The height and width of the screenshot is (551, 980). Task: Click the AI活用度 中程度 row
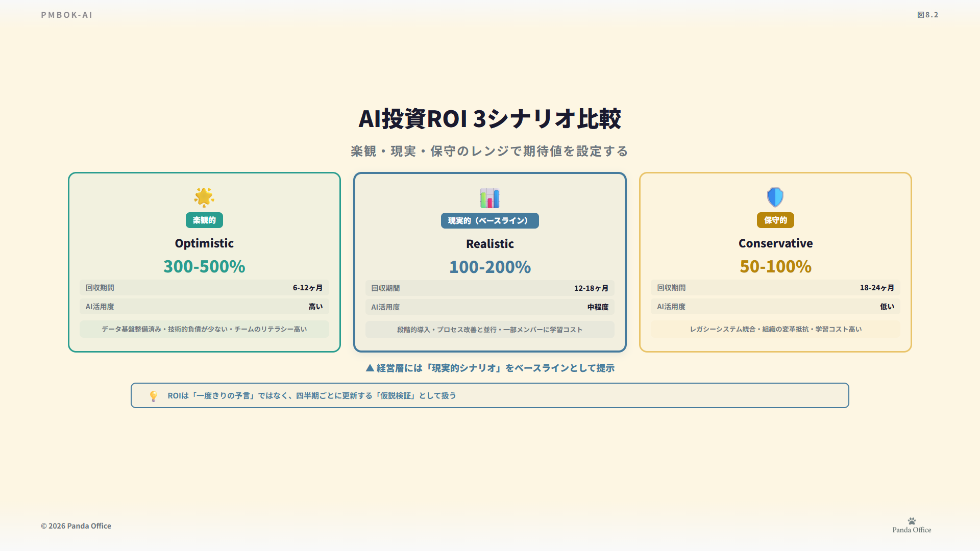tap(489, 307)
